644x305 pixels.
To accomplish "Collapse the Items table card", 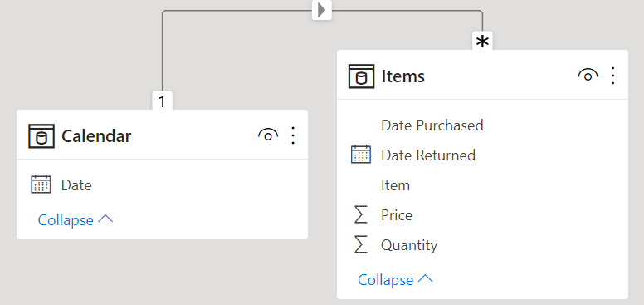I will click(395, 280).
